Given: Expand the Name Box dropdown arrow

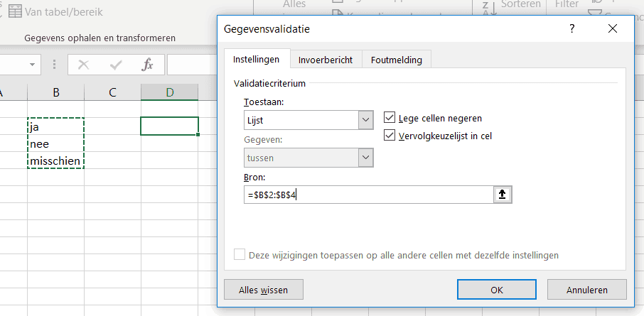Looking at the screenshot, I should [33, 65].
